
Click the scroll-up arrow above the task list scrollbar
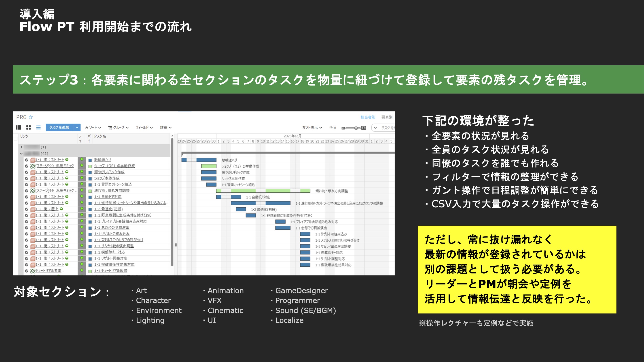tap(172, 136)
